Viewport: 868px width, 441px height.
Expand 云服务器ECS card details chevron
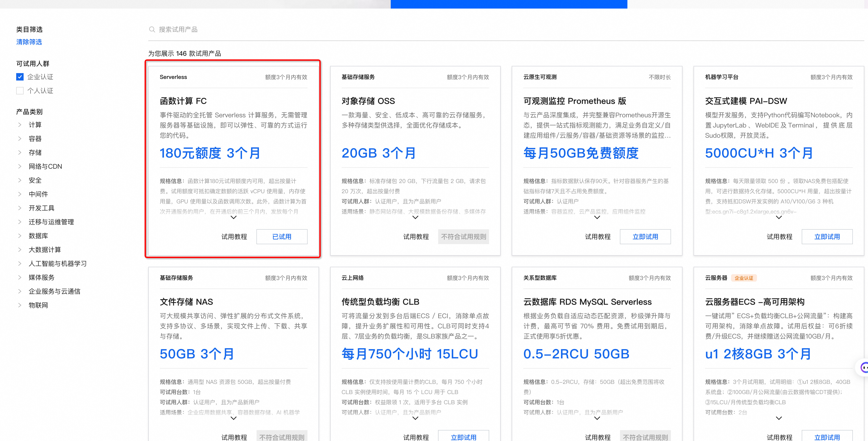[x=778, y=418]
